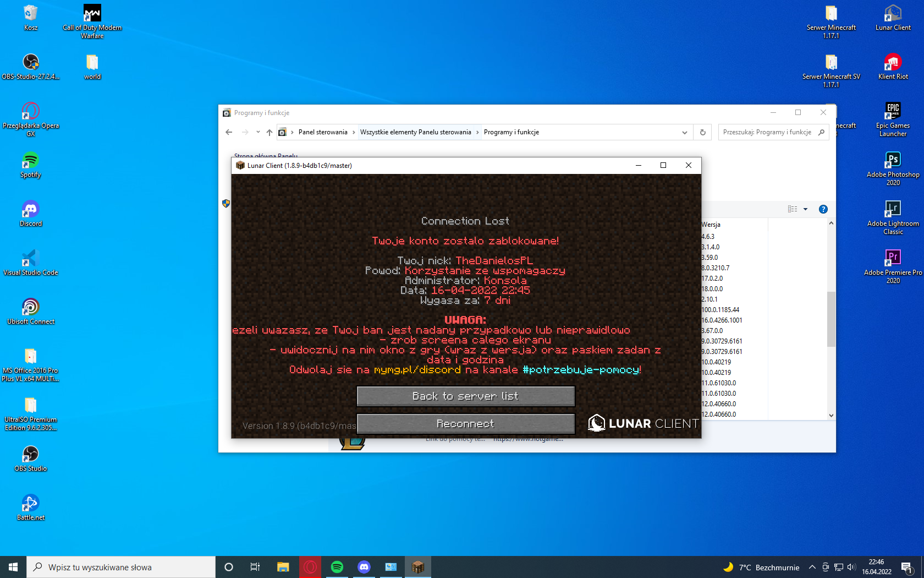924x578 pixels.
Task: Open File Explorer from the taskbar
Action: (283, 567)
